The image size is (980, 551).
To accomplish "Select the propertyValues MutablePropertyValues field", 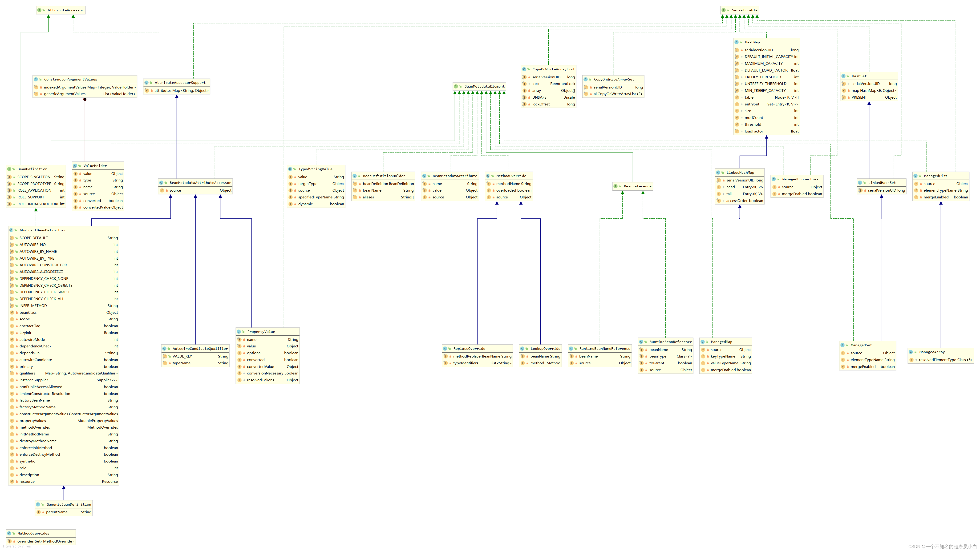I will click(64, 421).
